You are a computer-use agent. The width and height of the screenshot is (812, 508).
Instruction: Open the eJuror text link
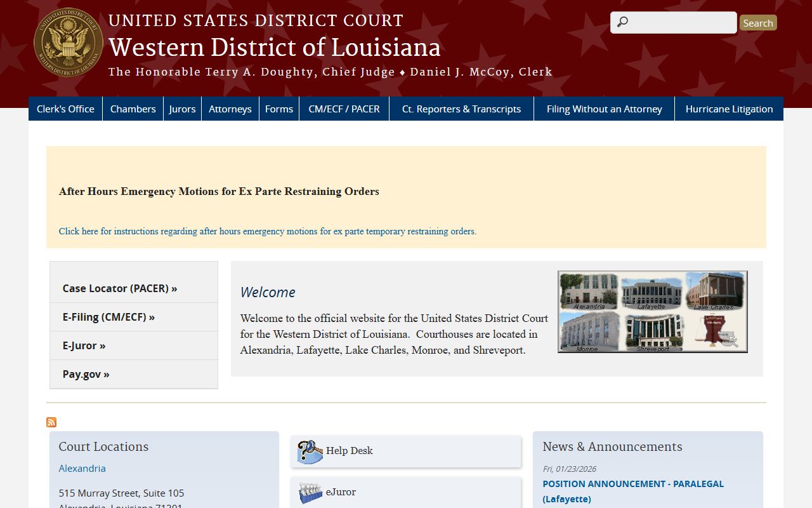341,491
